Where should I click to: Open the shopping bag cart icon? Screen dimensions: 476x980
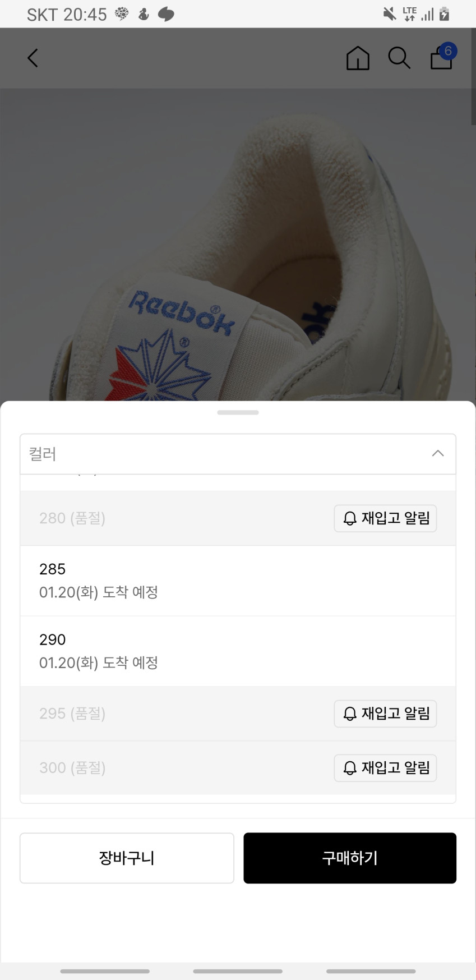click(442, 58)
